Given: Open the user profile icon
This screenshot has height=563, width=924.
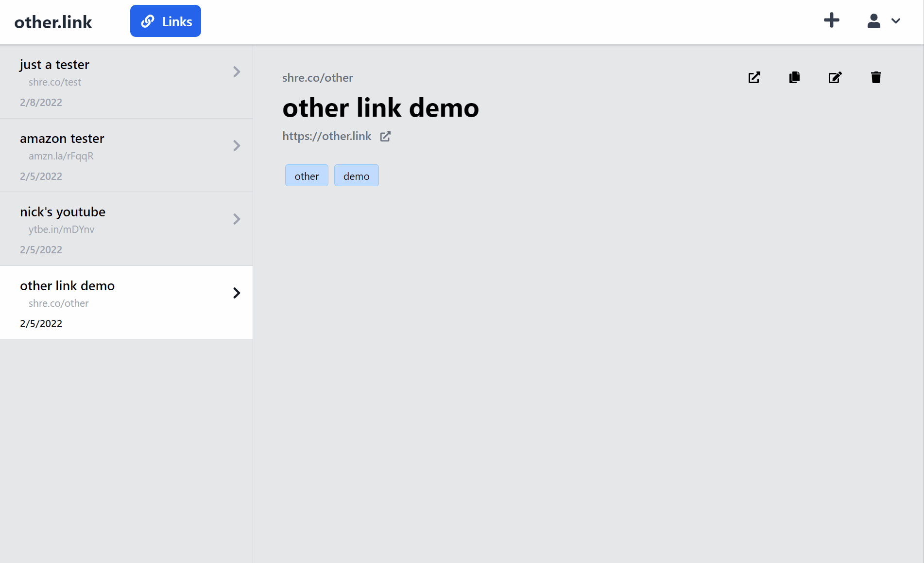Looking at the screenshot, I should click(x=873, y=21).
